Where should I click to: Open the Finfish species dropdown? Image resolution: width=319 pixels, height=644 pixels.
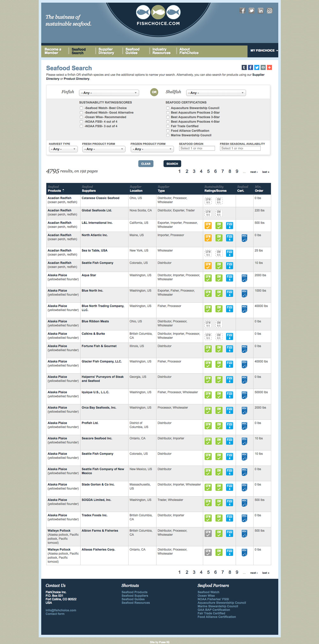pyautogui.click(x=109, y=93)
